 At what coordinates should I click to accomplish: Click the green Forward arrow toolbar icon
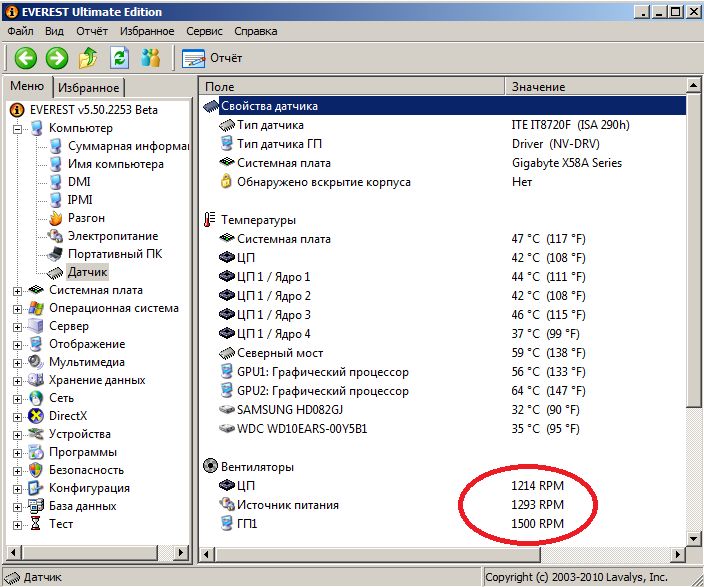[57, 58]
